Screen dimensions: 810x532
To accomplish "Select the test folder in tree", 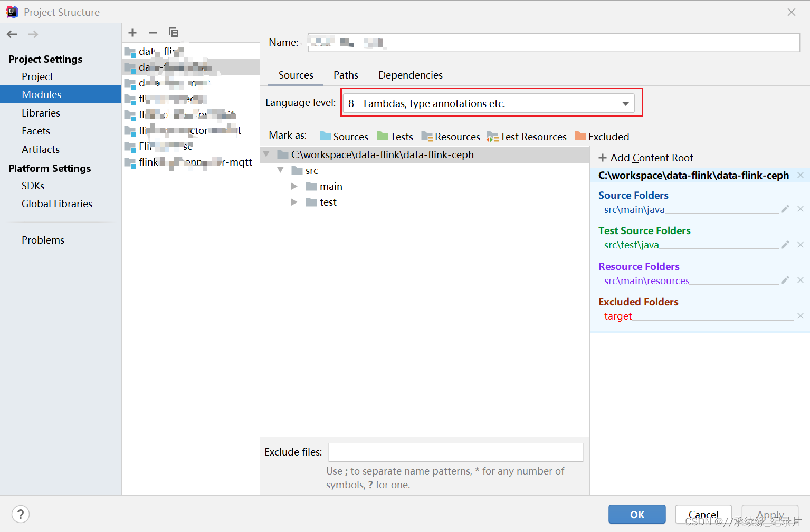I will [x=328, y=202].
